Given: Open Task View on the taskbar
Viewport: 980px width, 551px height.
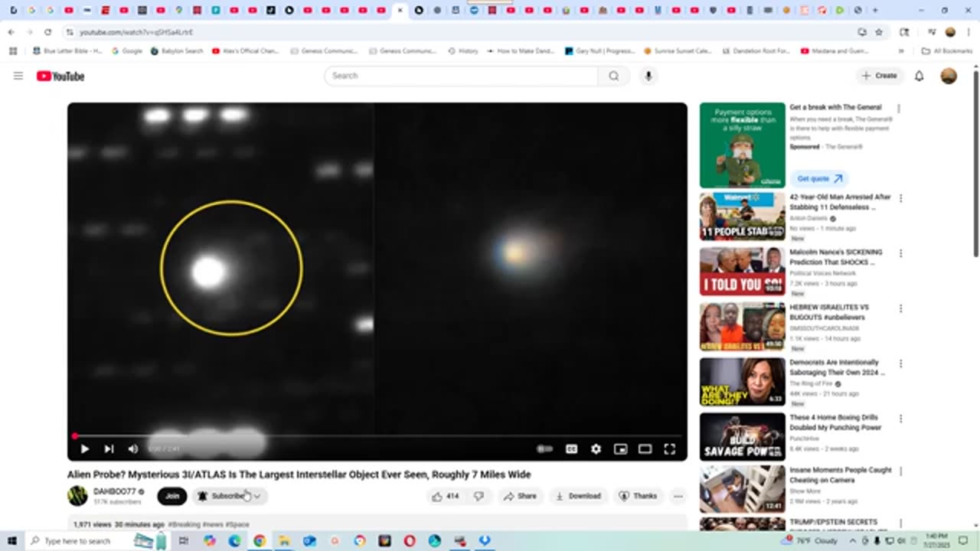Looking at the screenshot, I should click(x=184, y=541).
